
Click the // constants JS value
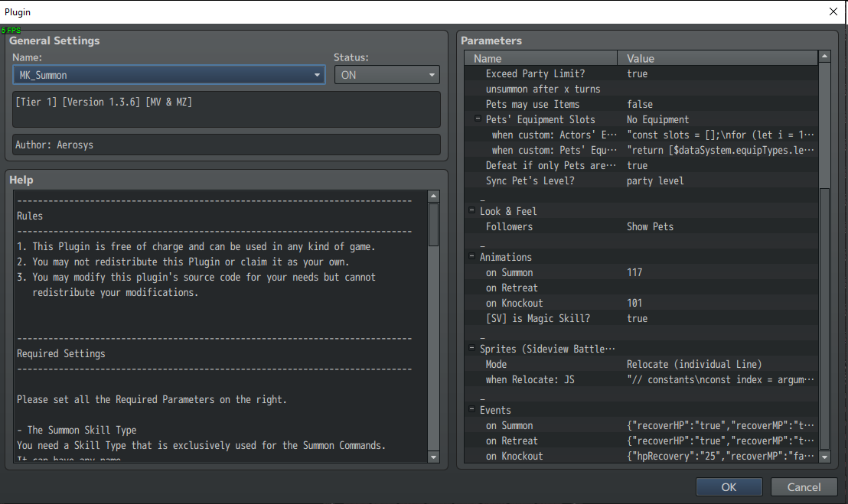pyautogui.click(x=720, y=380)
